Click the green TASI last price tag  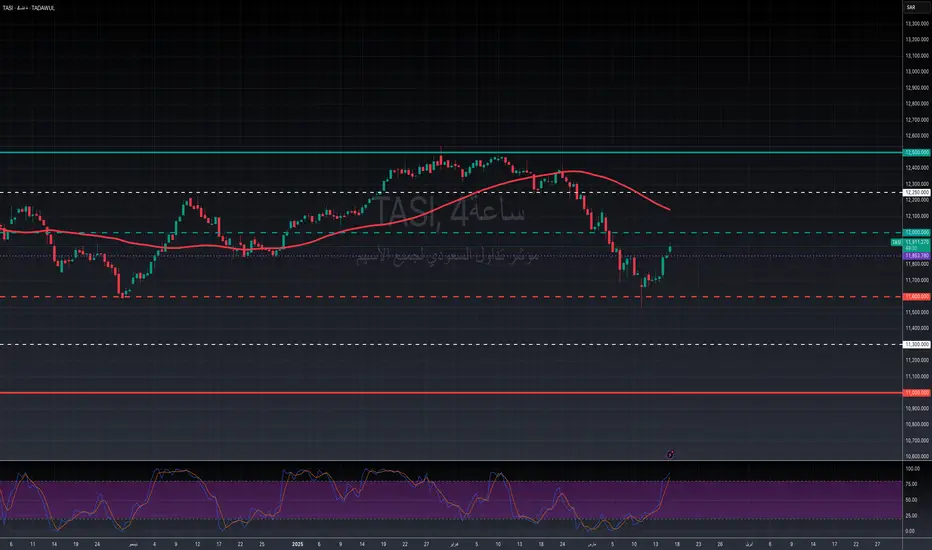coord(915,243)
